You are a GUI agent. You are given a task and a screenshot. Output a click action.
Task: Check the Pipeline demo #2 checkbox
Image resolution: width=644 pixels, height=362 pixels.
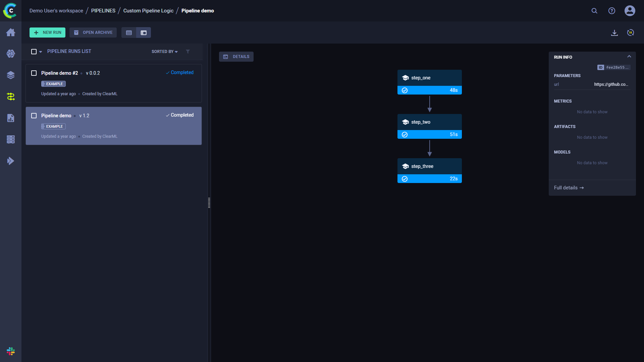coord(34,73)
